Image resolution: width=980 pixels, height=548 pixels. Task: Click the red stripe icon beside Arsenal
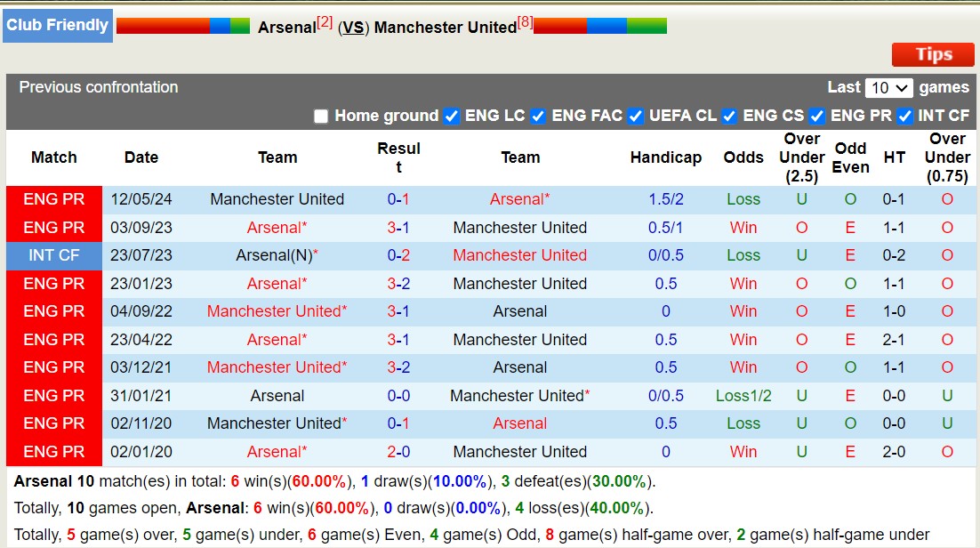click(162, 25)
